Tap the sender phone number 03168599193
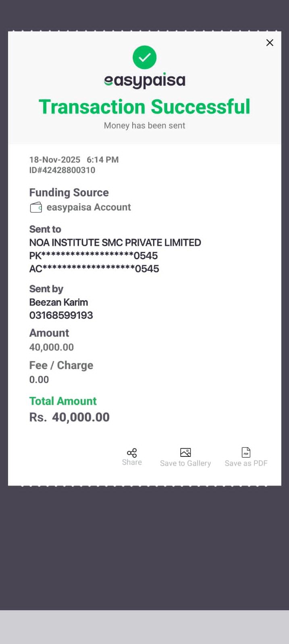The image size is (289, 644). pos(61,315)
